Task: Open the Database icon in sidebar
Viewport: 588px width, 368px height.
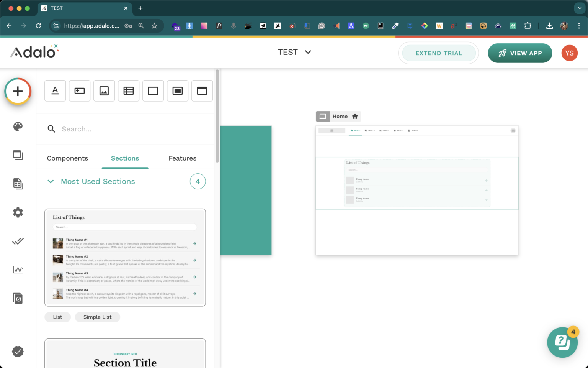Action: click(18, 184)
